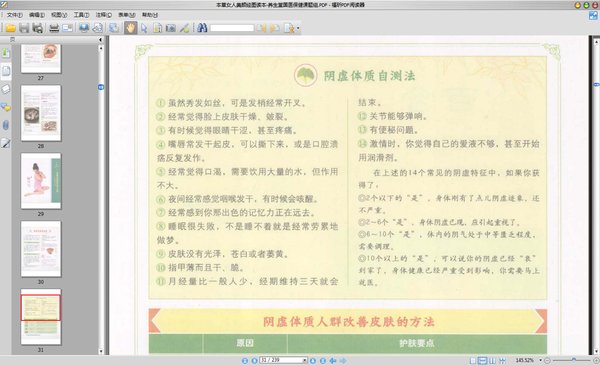The width and height of the screenshot is (600, 365).
Task: Click the binoculars Find icon
Action: 202,28
